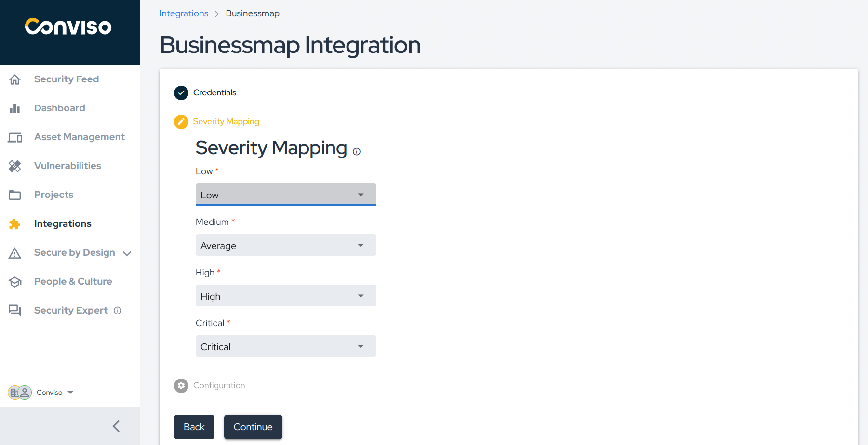Open the Low severity dropdown

click(285, 195)
